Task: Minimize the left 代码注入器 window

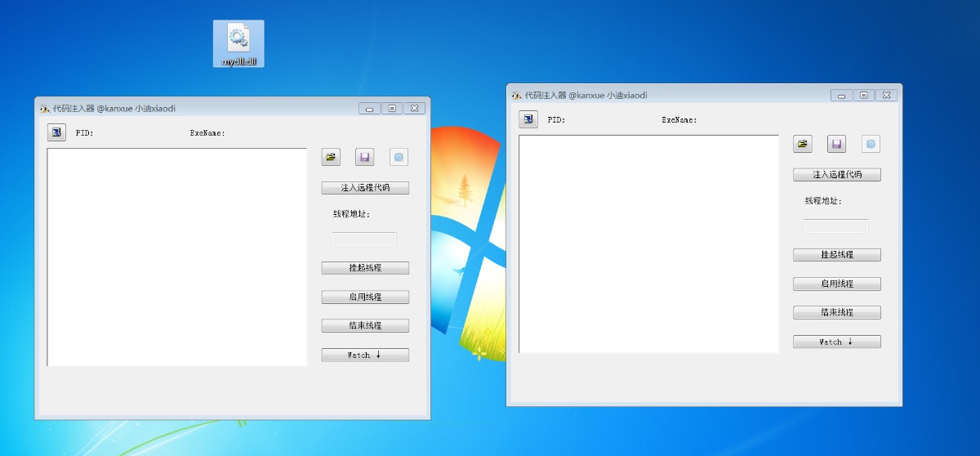Action: 369,109
